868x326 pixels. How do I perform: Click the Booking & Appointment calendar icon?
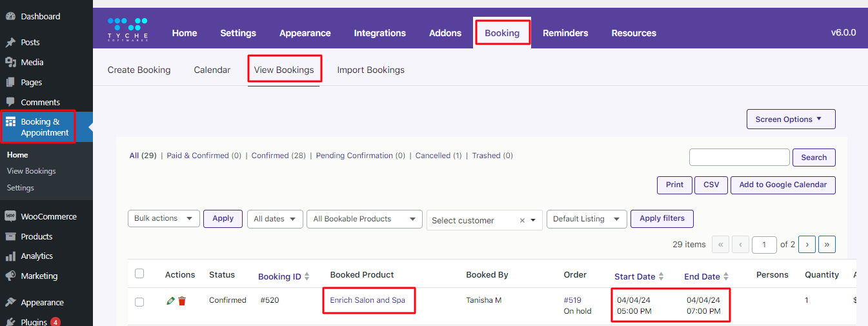click(x=10, y=121)
